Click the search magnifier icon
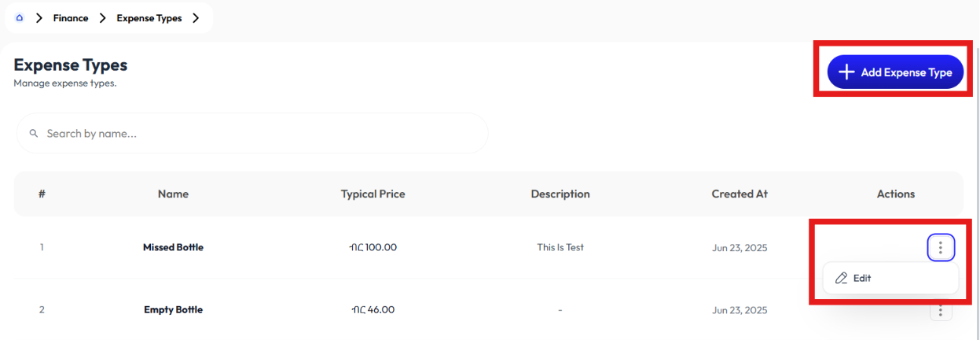Image resolution: width=980 pixels, height=340 pixels. pyautogui.click(x=34, y=134)
